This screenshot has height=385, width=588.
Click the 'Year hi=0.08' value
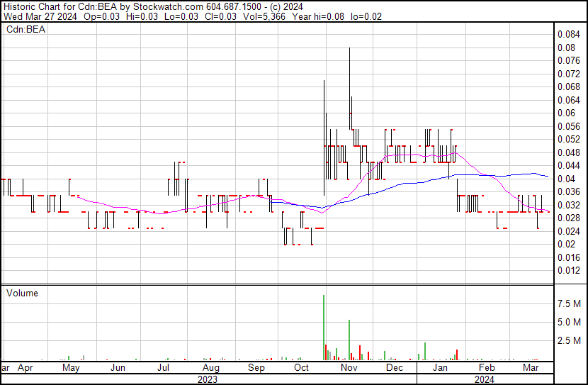click(318, 16)
